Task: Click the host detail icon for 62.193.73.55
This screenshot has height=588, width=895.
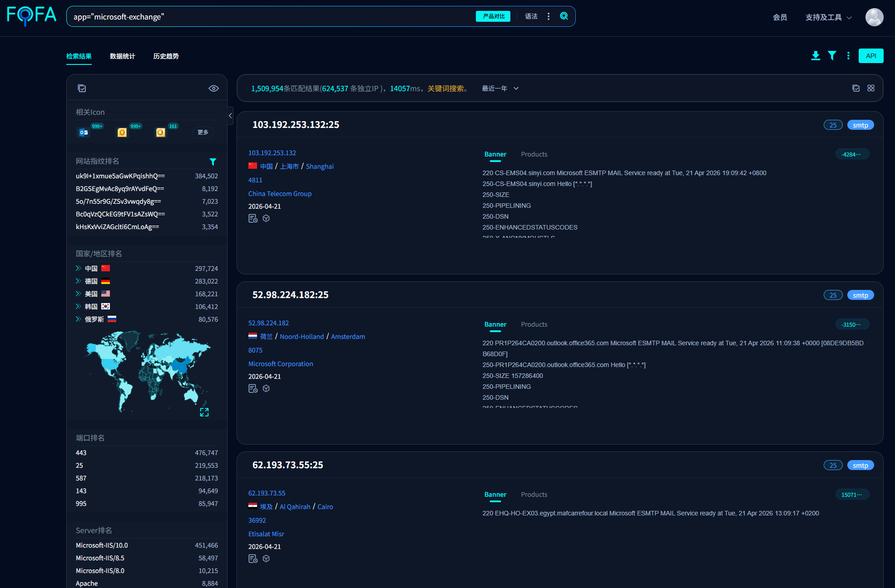Action: 253,559
